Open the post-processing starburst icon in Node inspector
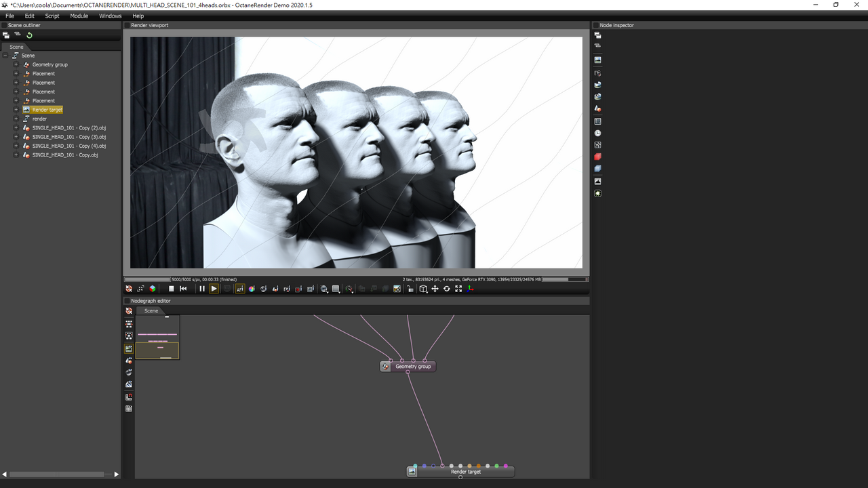Image resolution: width=868 pixels, height=488 pixels. point(597,193)
